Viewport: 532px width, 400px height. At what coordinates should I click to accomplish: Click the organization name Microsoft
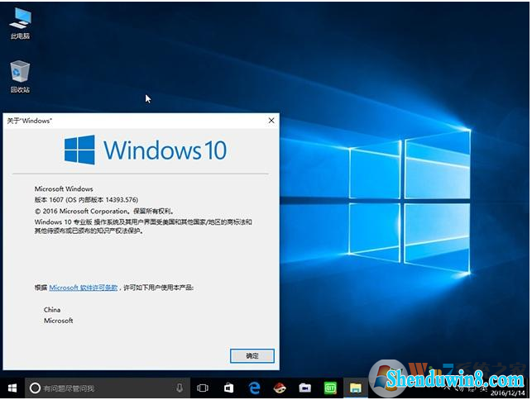coord(59,321)
